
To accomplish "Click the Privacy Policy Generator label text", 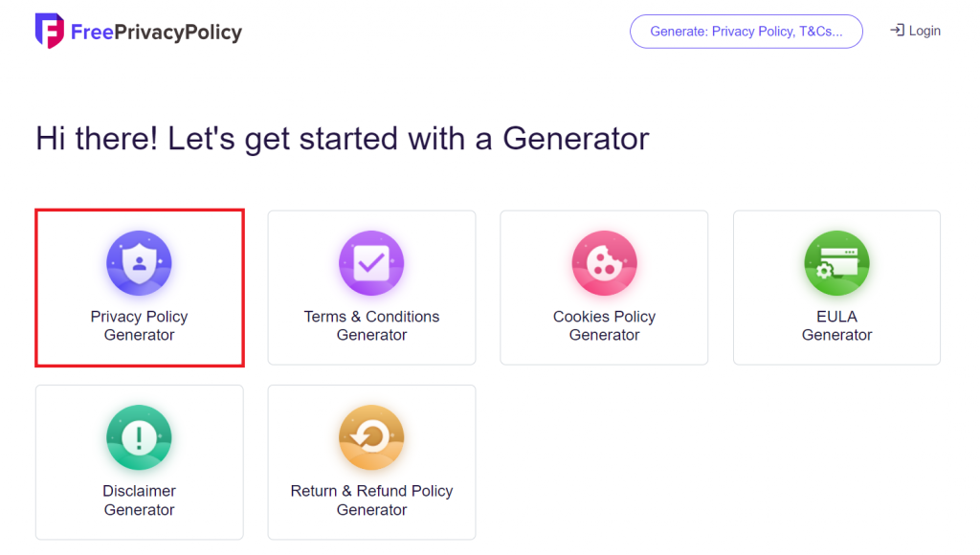I will coord(139,325).
